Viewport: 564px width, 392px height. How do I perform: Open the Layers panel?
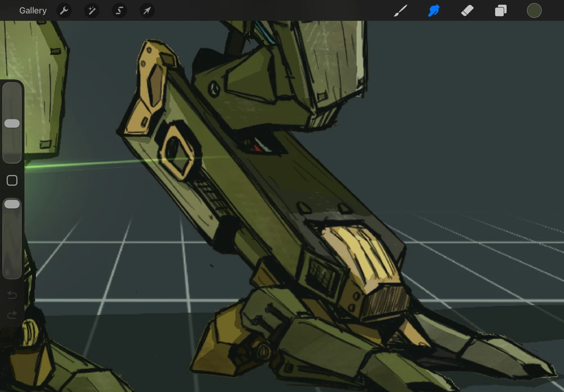[x=500, y=11]
